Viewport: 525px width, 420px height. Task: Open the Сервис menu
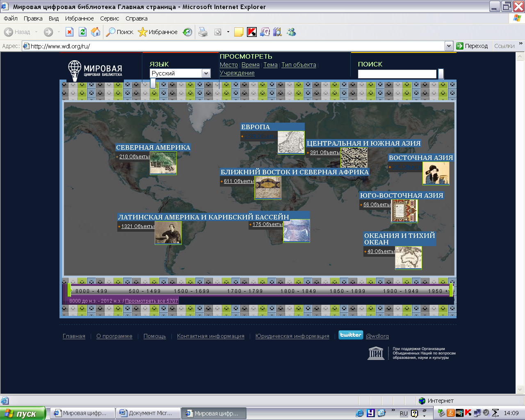click(x=110, y=18)
